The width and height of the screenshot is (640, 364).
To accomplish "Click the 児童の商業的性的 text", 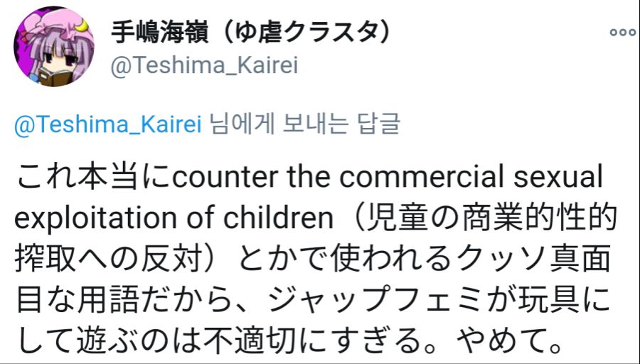I will (491, 218).
